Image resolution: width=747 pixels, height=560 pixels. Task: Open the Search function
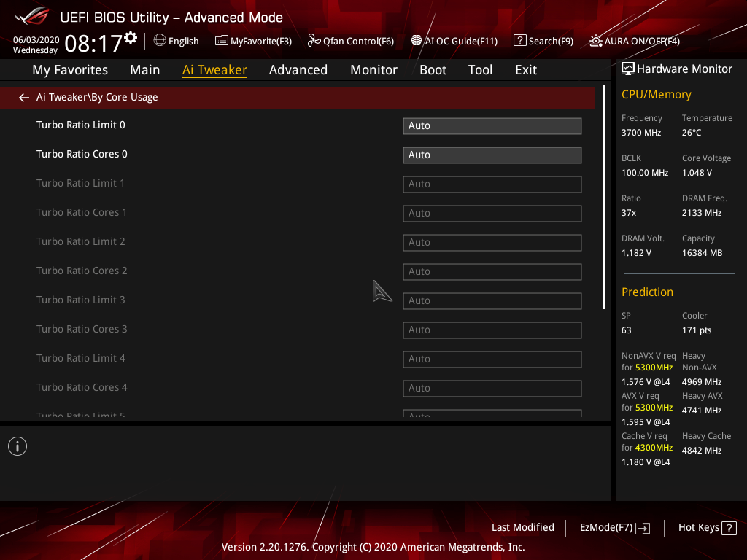[543, 41]
